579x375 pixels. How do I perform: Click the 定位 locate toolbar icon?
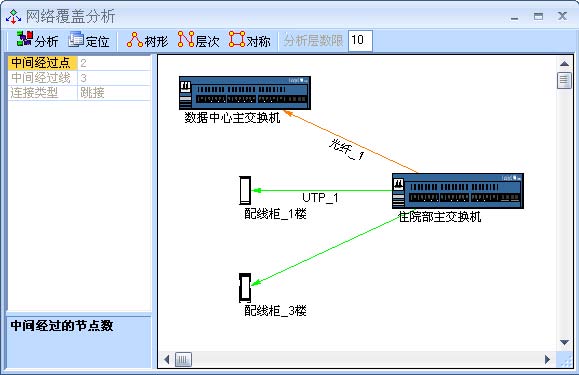click(89, 40)
